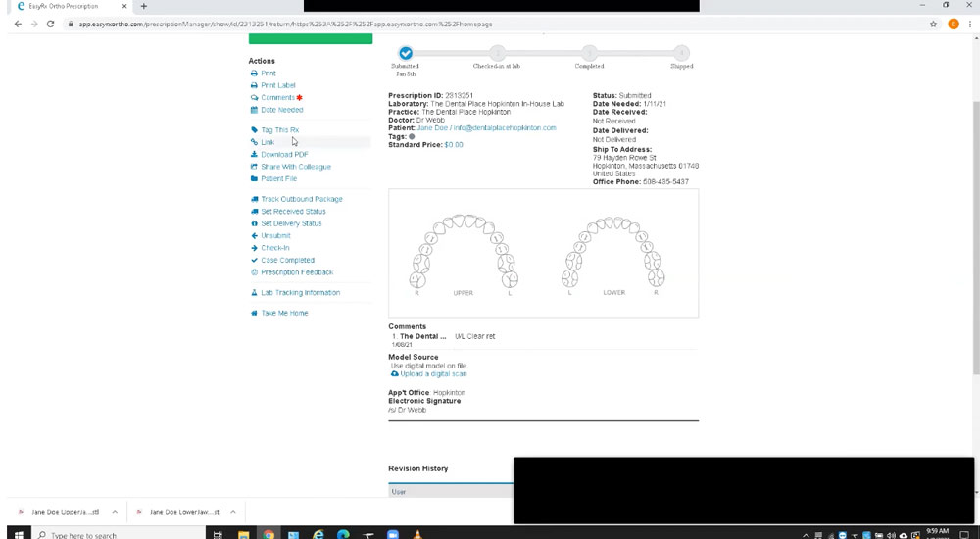Select the Case Completed action
980x539 pixels.
pyautogui.click(x=287, y=261)
